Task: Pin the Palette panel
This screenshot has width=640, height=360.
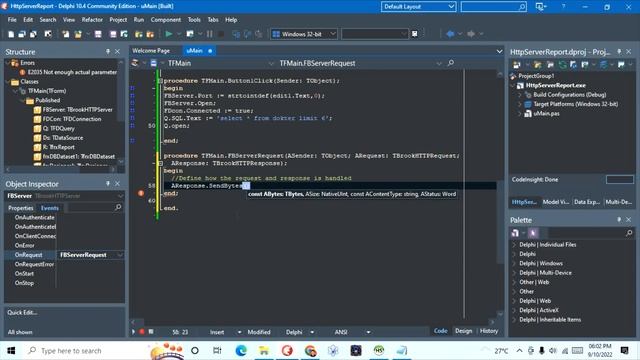Action: (x=619, y=220)
